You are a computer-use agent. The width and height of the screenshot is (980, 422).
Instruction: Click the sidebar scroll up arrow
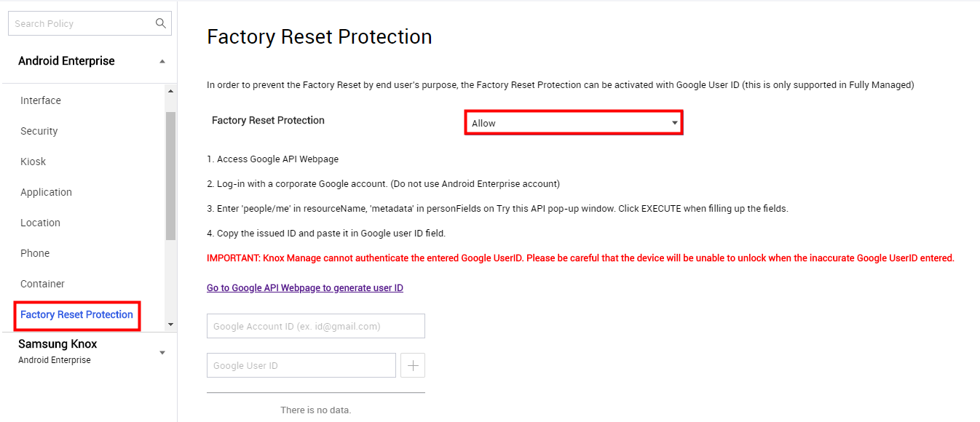170,92
